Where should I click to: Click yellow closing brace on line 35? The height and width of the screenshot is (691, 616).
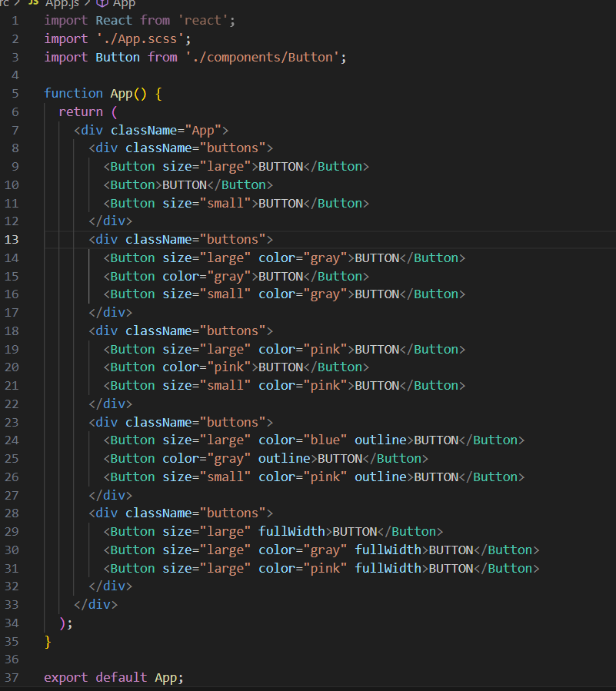pyautogui.click(x=48, y=642)
